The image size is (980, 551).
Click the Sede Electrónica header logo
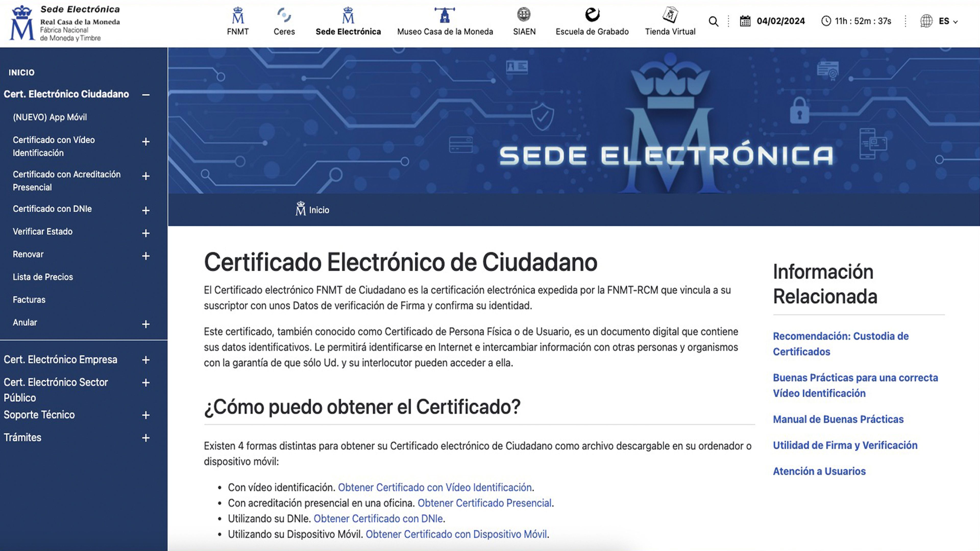[65, 23]
